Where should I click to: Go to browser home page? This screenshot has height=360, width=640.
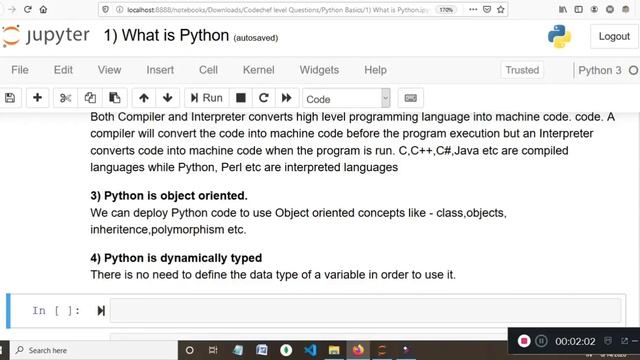pos(43,9)
